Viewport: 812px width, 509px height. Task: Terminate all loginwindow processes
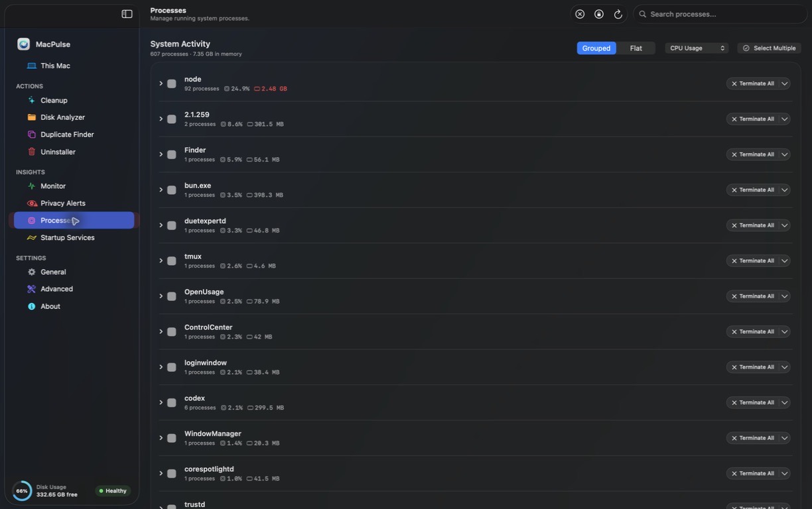pyautogui.click(x=752, y=367)
